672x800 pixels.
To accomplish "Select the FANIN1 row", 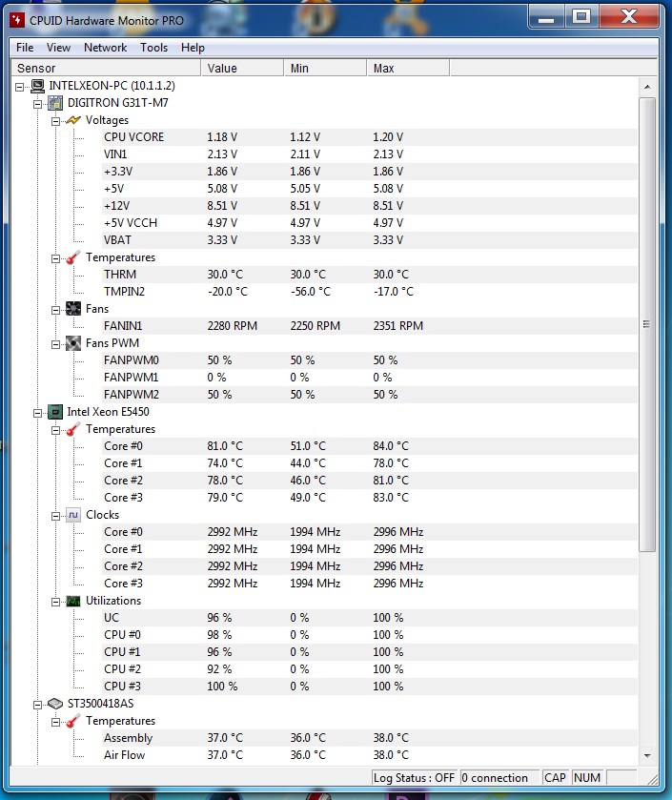I will (x=370, y=326).
